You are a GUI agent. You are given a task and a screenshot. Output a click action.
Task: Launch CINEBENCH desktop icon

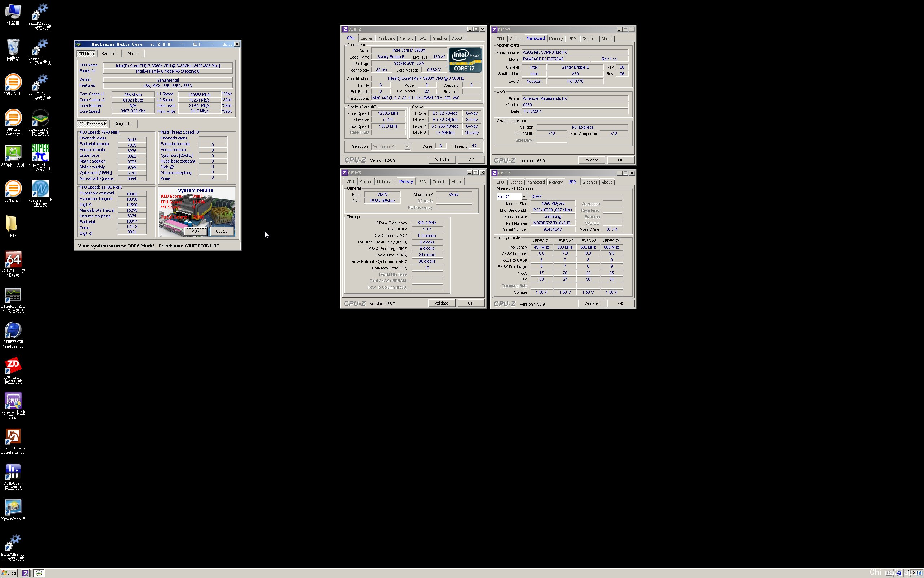(x=13, y=335)
